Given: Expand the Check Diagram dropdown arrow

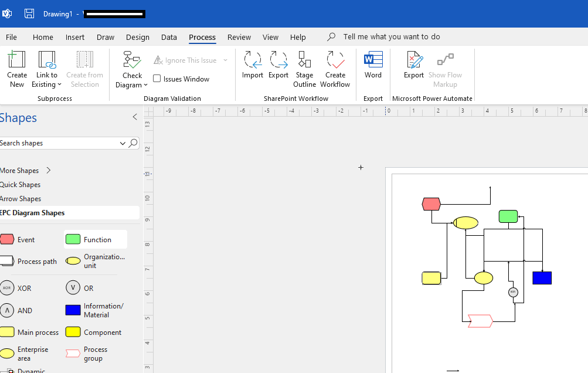Looking at the screenshot, I should coord(145,85).
